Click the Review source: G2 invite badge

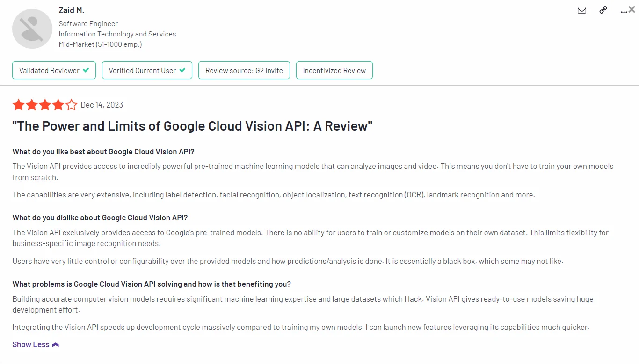(x=244, y=70)
